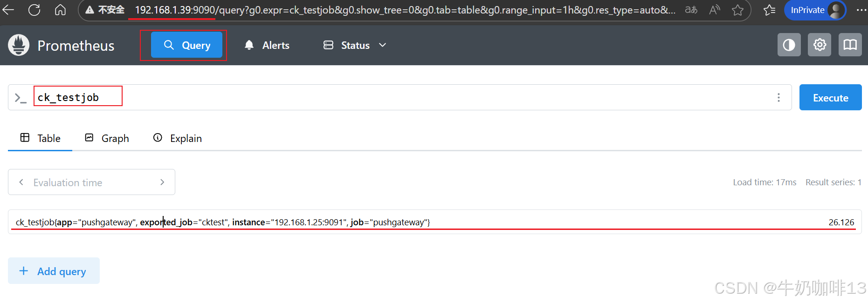Screen dimensions: 868x303
Task: Switch to the Table tab
Action: click(x=40, y=138)
